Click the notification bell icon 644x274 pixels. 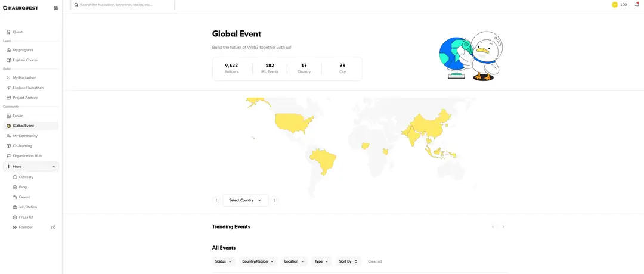click(x=637, y=5)
